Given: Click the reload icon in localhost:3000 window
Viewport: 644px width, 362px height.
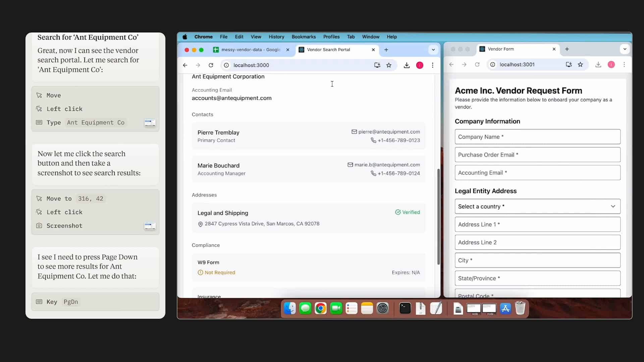Looking at the screenshot, I should click(211, 65).
